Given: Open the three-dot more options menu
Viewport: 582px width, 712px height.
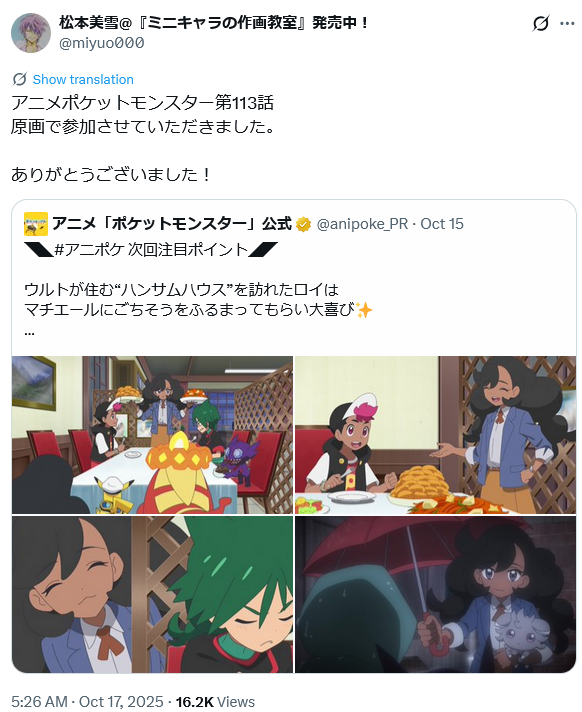Looking at the screenshot, I should pos(567,24).
